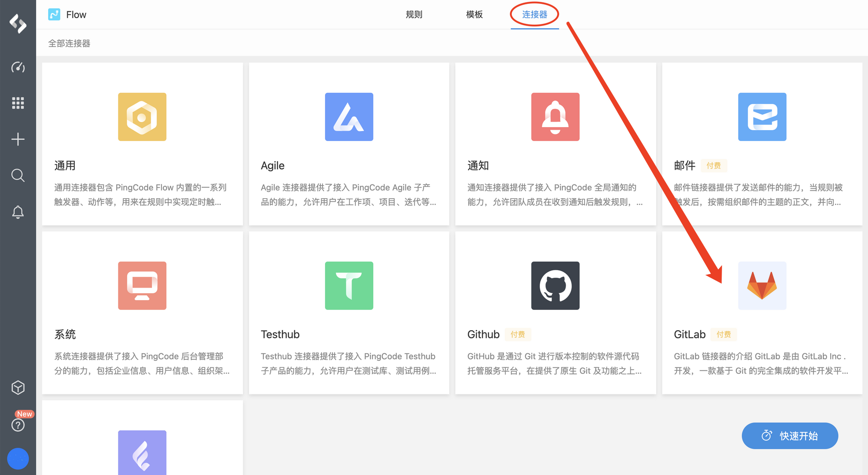Click the 付费 badge next to GitLab

coord(723,334)
